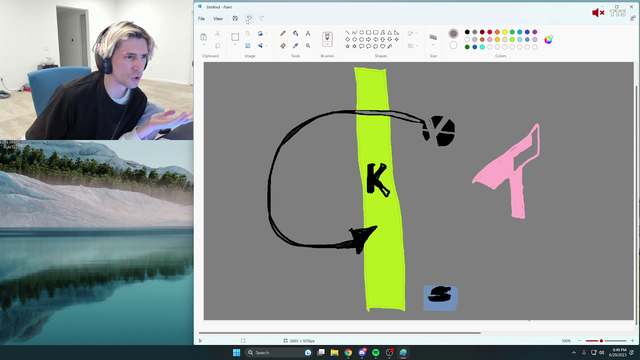Open the Edit colors wheel
640x360 pixels.
549,39
